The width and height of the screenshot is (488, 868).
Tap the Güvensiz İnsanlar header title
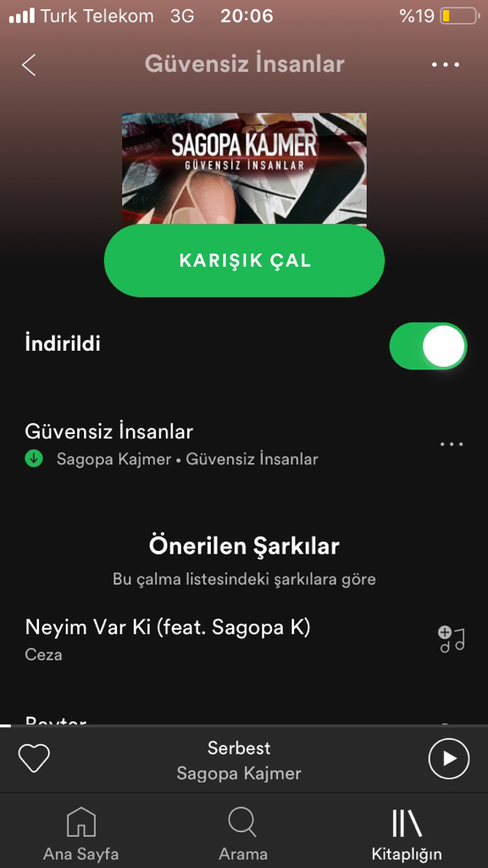245,64
